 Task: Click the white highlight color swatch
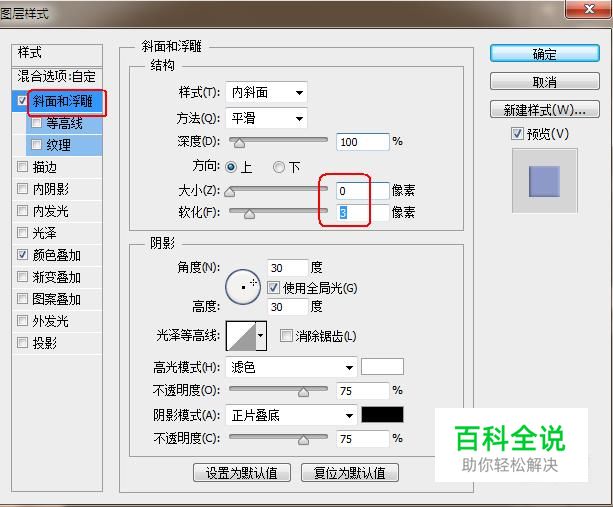(x=382, y=367)
